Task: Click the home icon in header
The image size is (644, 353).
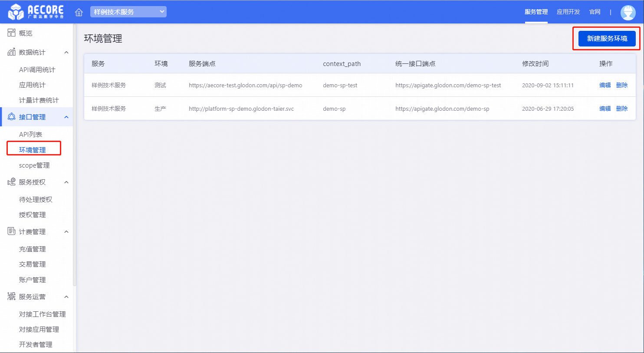Action: (79, 12)
